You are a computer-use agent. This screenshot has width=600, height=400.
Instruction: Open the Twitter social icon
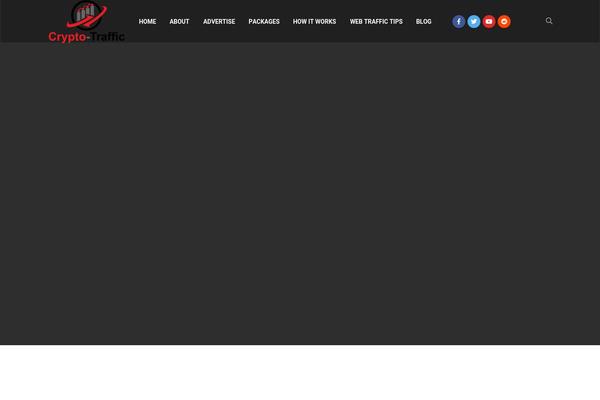(474, 21)
